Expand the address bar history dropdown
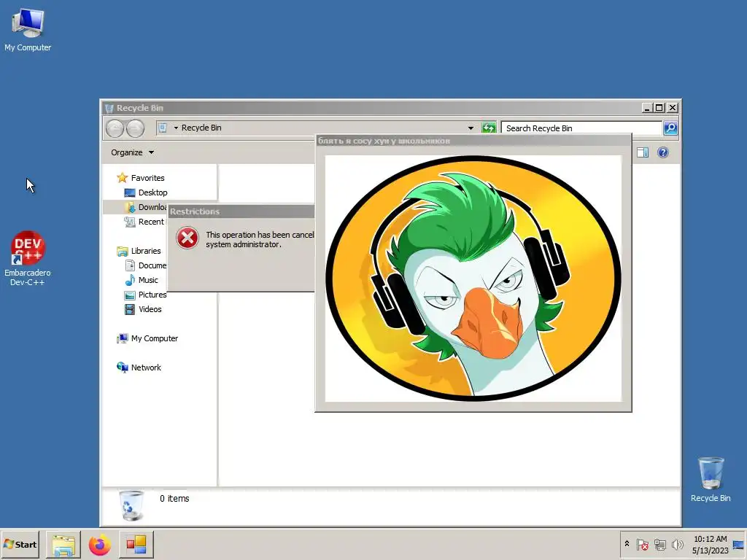 click(471, 128)
